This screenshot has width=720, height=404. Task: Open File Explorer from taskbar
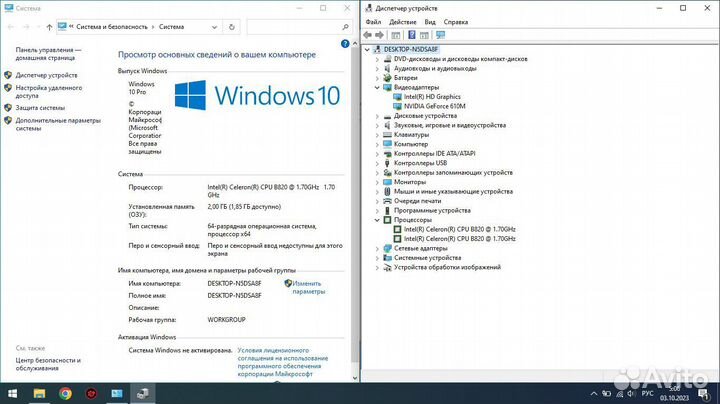pos(39,393)
